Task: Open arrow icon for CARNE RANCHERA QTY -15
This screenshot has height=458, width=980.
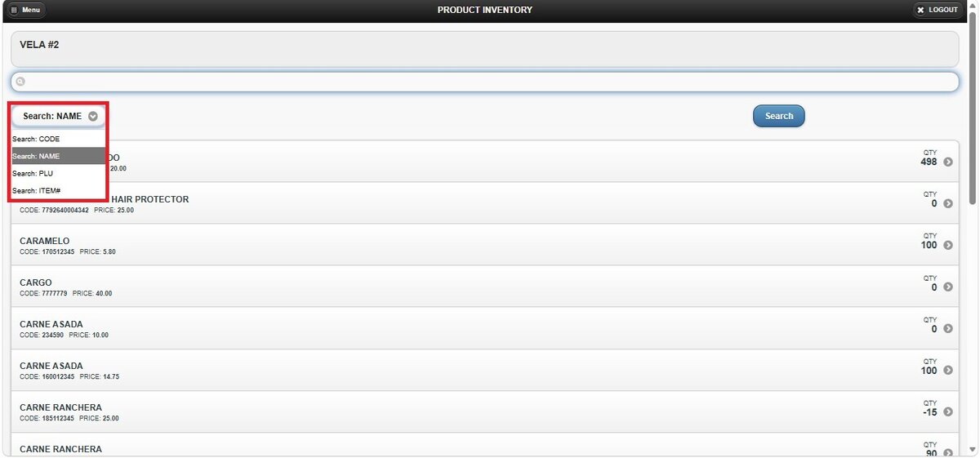Action: (948, 411)
